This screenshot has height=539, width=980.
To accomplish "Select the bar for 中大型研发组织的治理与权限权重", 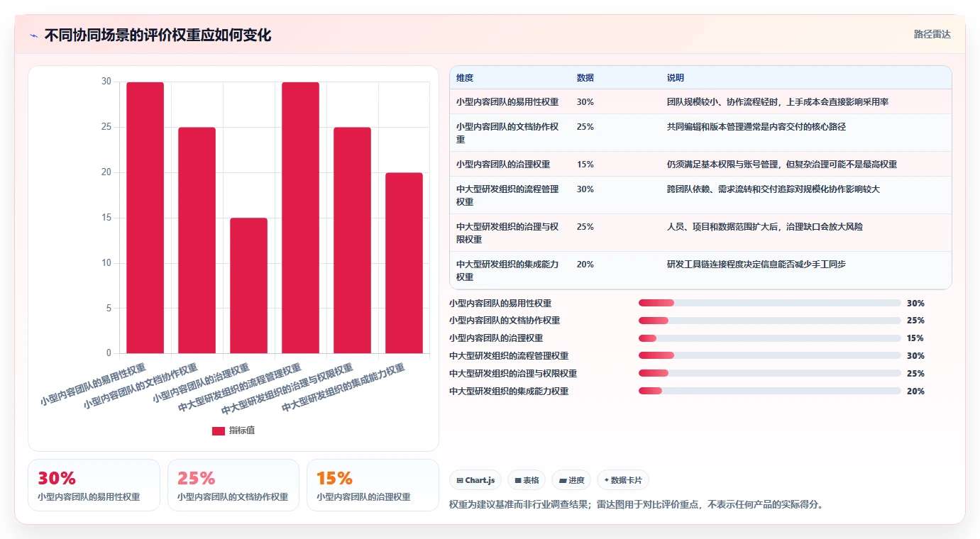I will tap(353, 240).
